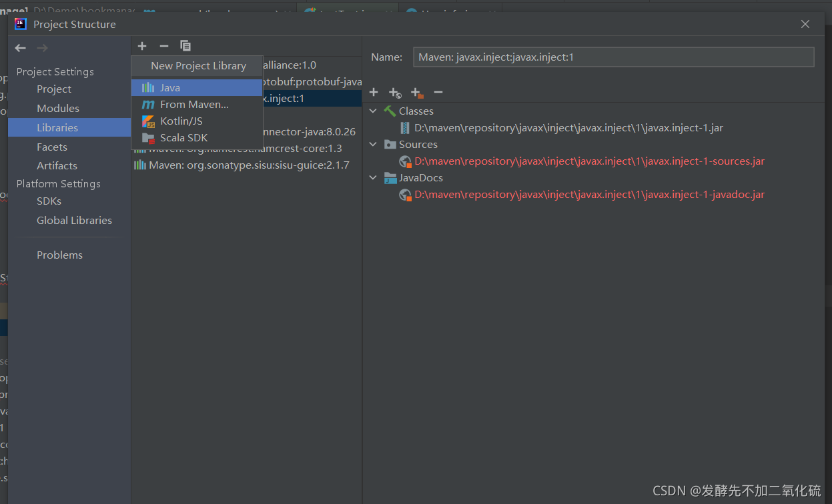The image size is (832, 504).
Task: Click the add excluded root icon
Action: [417, 92]
